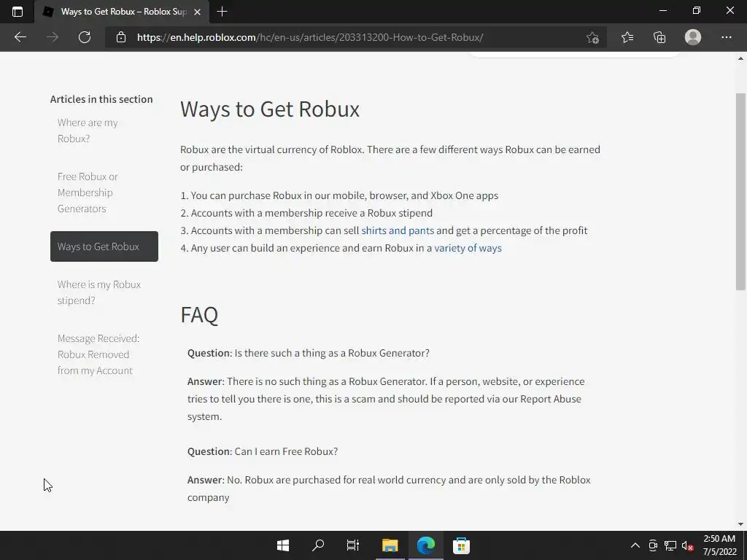Click the Meet Now tray icon
Viewport: 747px width, 560px height.
(x=653, y=545)
